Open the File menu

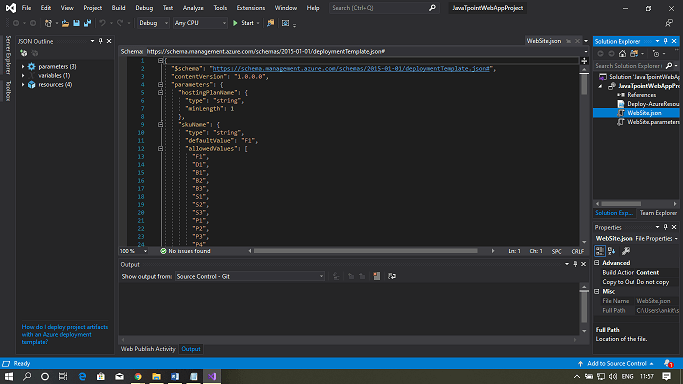[x=26, y=8]
